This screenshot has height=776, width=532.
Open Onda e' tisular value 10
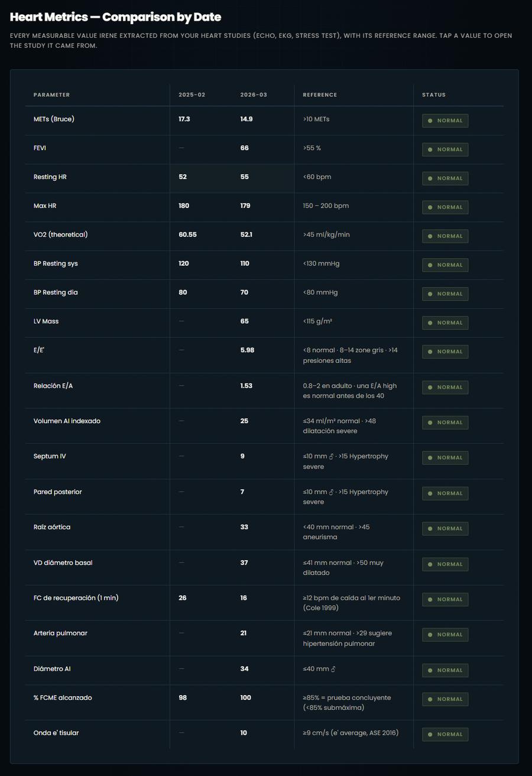pos(244,733)
